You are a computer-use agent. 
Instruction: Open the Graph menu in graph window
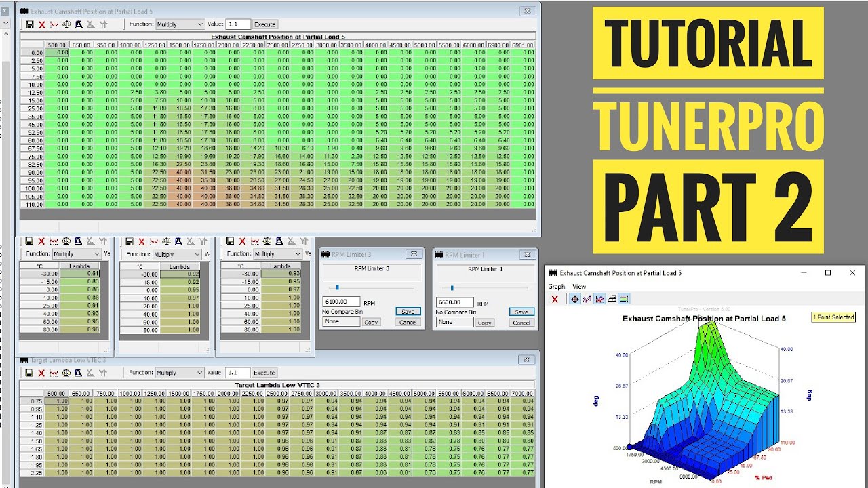557,287
